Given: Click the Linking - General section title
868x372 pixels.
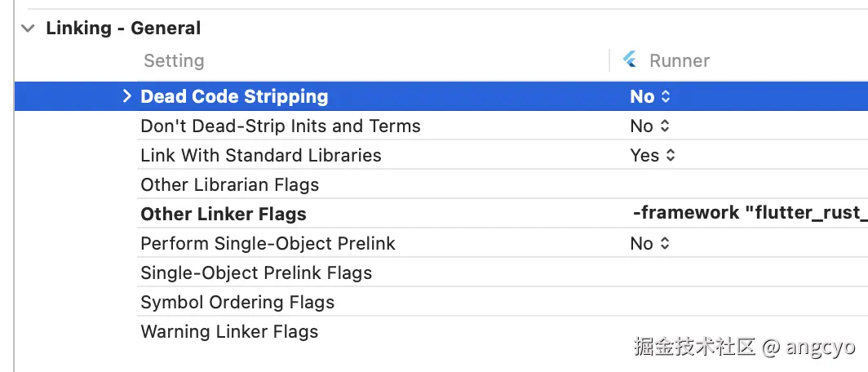Looking at the screenshot, I should pyautogui.click(x=123, y=29).
